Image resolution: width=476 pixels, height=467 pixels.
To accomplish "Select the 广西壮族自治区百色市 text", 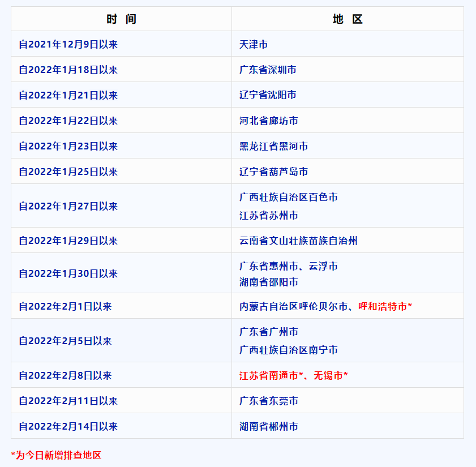I will (289, 197).
